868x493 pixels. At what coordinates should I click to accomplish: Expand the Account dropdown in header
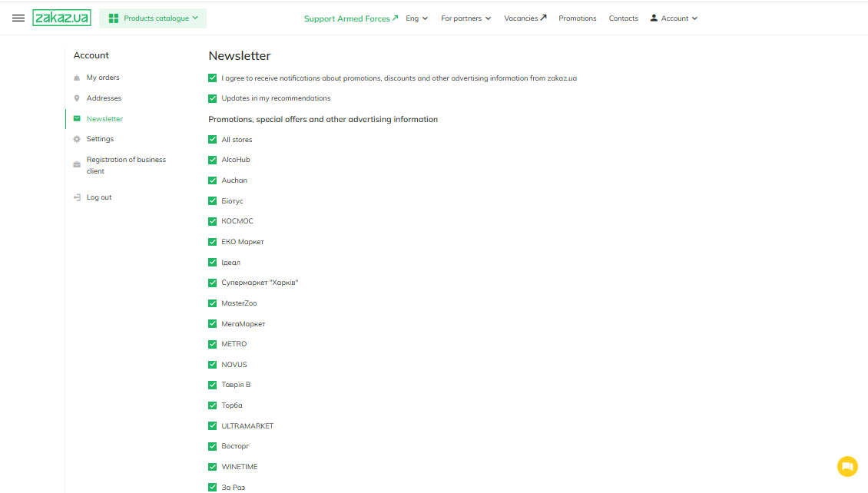point(674,18)
